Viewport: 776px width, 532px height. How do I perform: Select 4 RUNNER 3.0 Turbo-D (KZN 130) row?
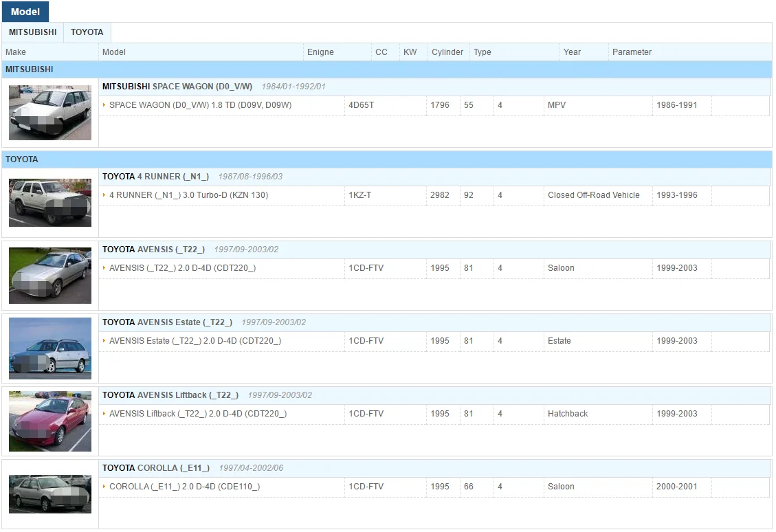pos(434,195)
